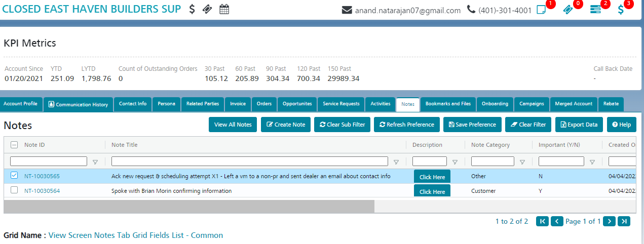The image size is (644, 244).
Task: Open the Opportunites tab
Action: pyautogui.click(x=297, y=104)
